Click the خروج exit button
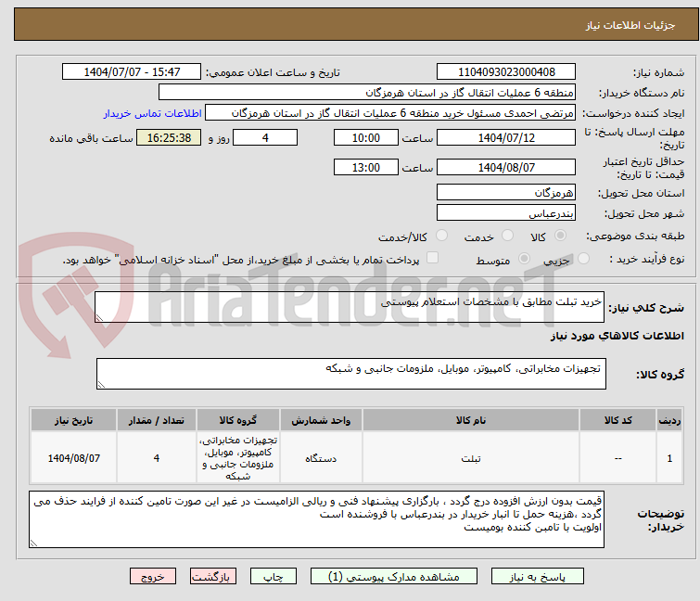The width and height of the screenshot is (700, 601). (x=153, y=577)
